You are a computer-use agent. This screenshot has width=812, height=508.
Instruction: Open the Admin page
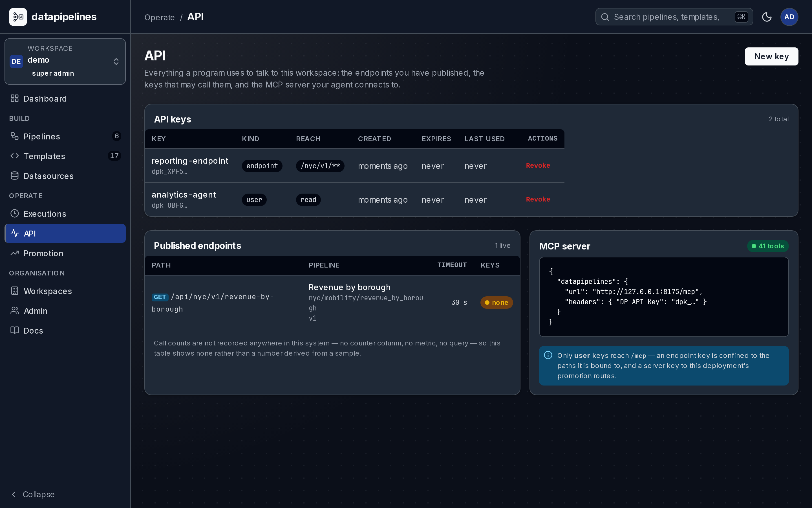tap(65, 311)
